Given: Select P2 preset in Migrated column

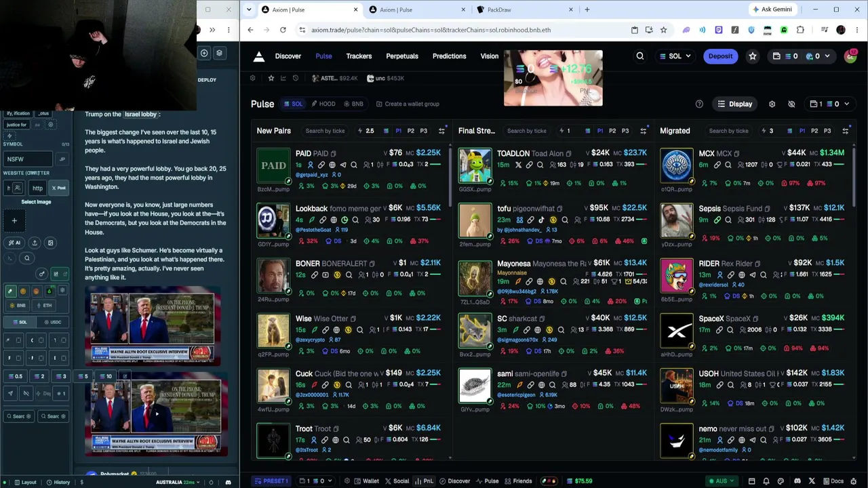Looking at the screenshot, I should point(814,131).
